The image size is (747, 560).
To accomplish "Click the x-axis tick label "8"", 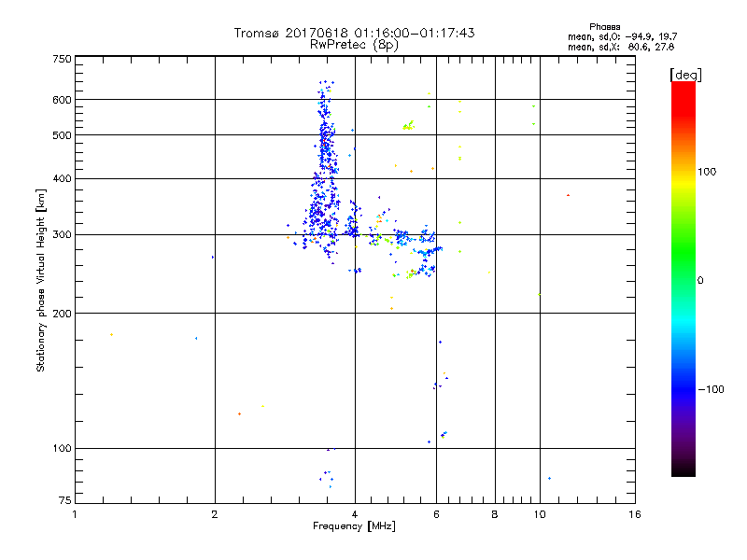I will coord(495,514).
